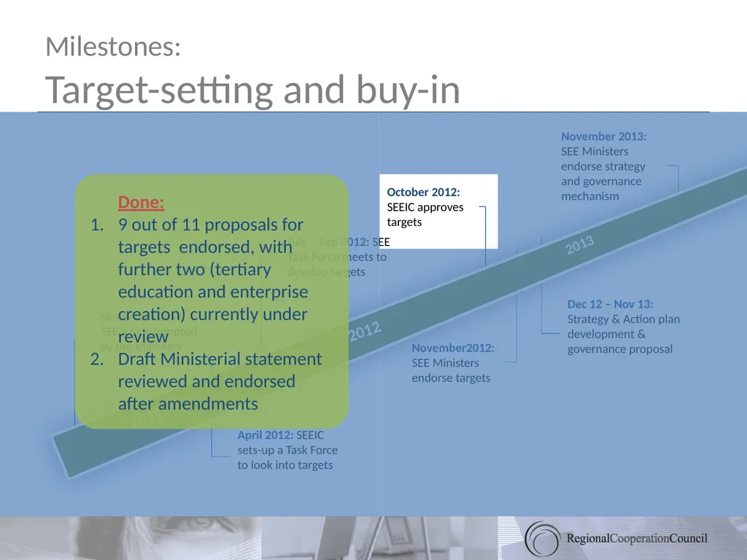
Task: Select '9 out of 11 proposals for' line
Action: 211,225
